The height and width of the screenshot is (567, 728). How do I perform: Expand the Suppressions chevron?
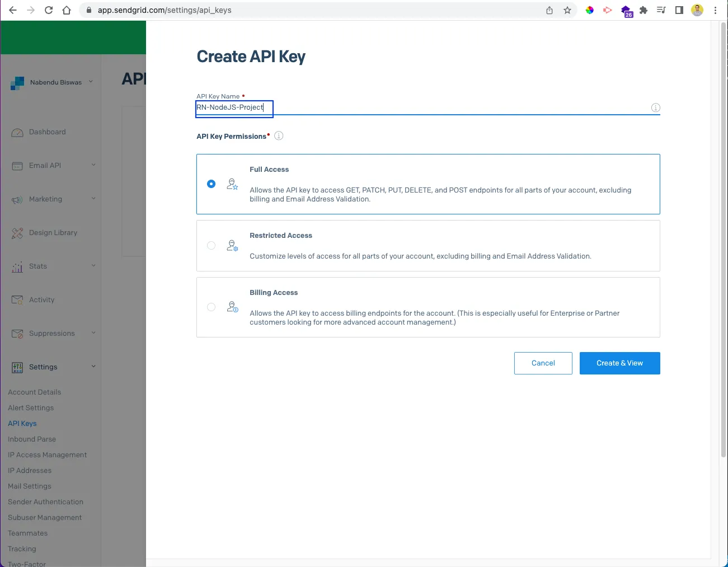pos(93,332)
